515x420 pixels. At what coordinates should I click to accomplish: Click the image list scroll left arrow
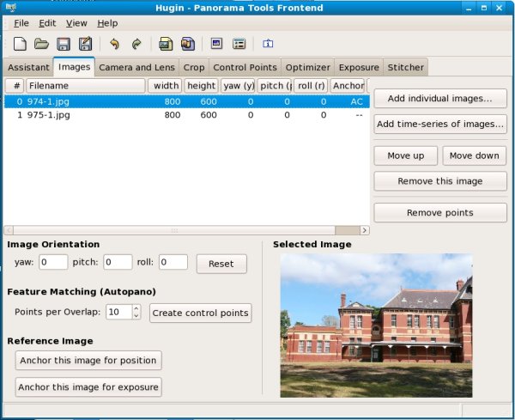point(9,230)
